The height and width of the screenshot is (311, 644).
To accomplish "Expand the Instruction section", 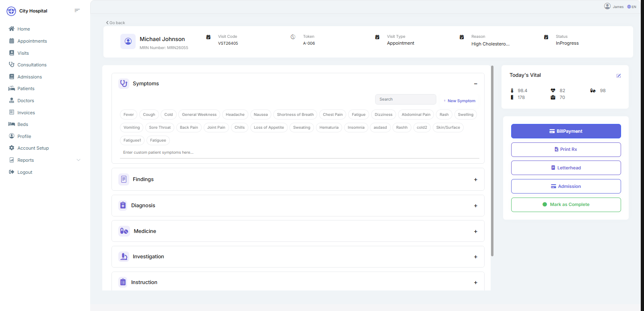I will (475, 282).
